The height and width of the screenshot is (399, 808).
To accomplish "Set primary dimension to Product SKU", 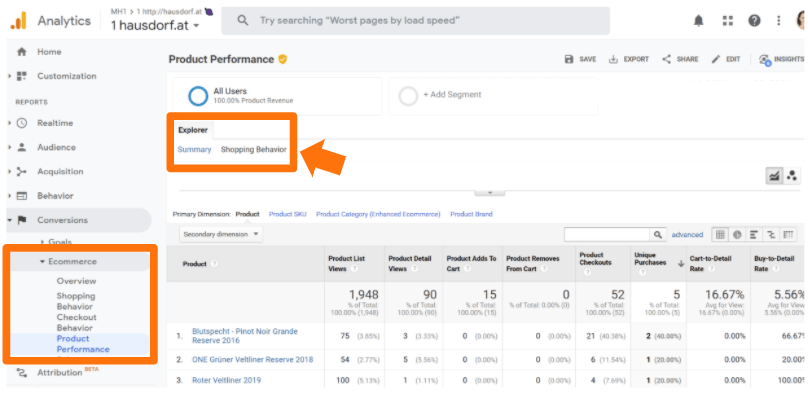I will [x=288, y=214].
